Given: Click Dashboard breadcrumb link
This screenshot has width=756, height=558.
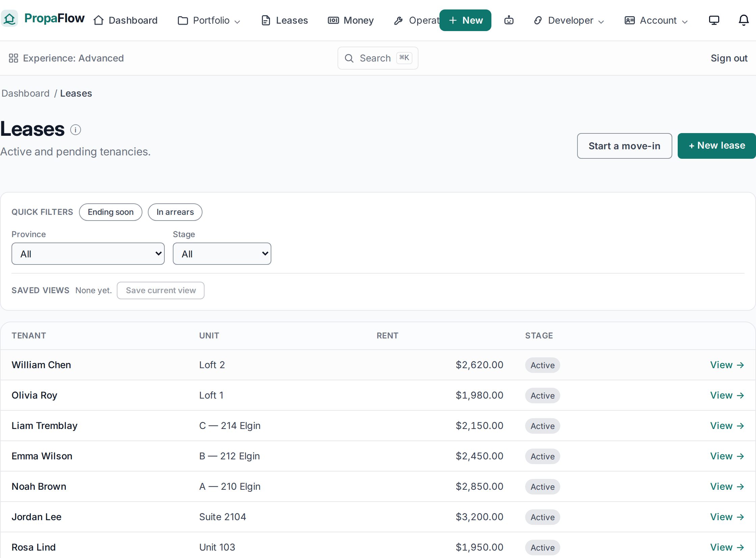Looking at the screenshot, I should pyautogui.click(x=26, y=93).
